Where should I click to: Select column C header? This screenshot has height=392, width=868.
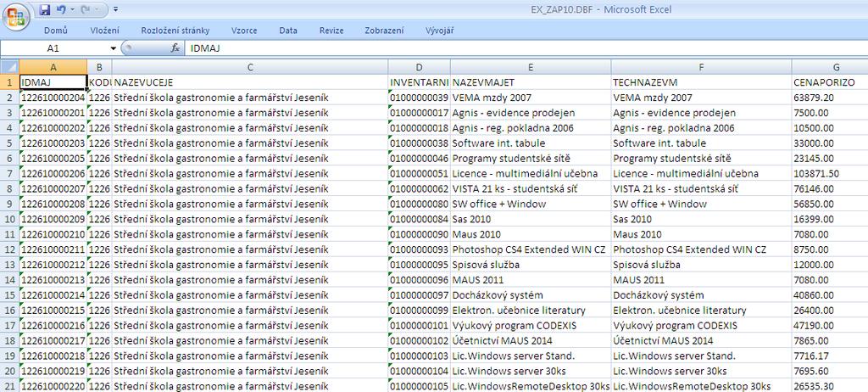click(x=250, y=67)
